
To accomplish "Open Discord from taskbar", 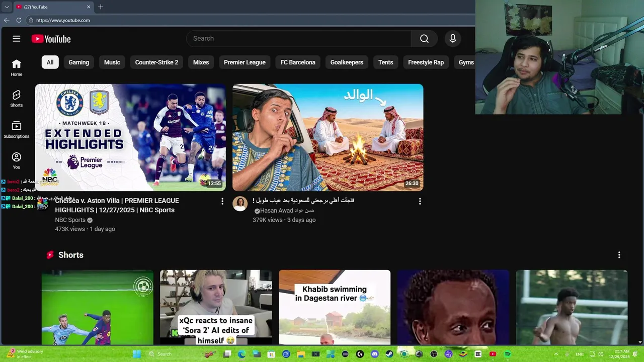I will pyautogui.click(x=375, y=354).
